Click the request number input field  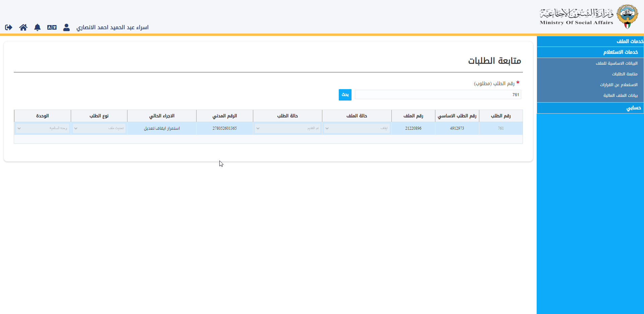click(x=437, y=95)
